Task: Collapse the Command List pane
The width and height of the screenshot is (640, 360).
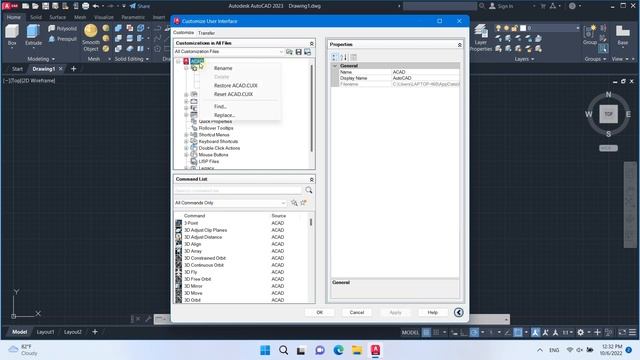Action: tap(311, 179)
